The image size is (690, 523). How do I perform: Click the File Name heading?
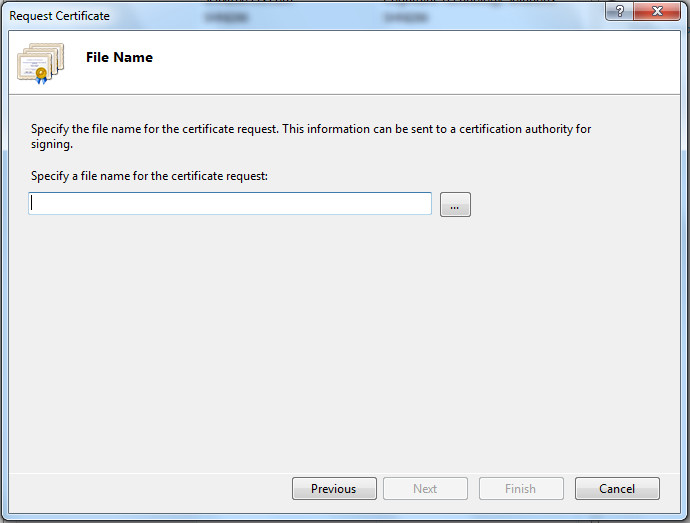[x=119, y=58]
